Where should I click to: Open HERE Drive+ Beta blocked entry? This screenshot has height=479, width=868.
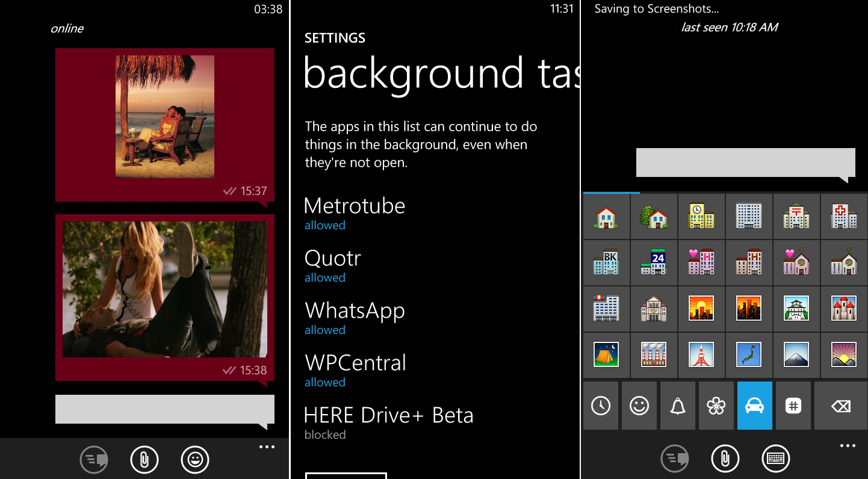[389, 422]
